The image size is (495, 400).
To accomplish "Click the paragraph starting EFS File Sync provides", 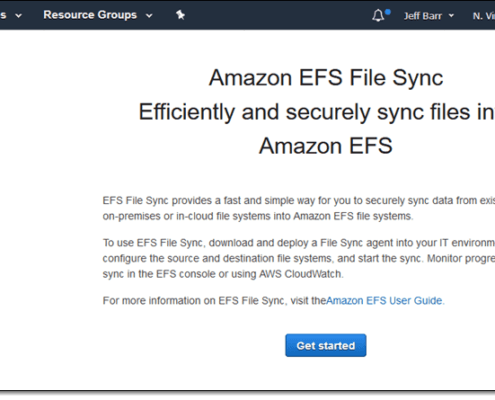I will [299, 208].
